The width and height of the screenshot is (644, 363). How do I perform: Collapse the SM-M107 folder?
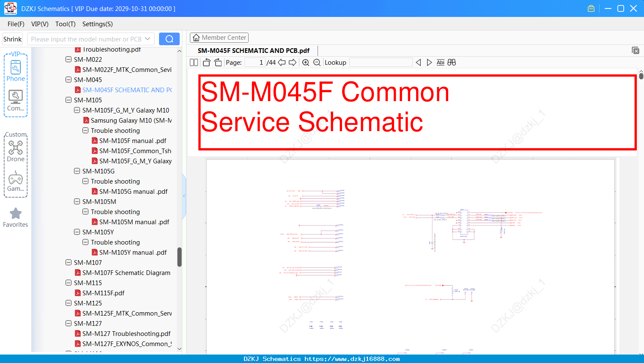coord(69,263)
